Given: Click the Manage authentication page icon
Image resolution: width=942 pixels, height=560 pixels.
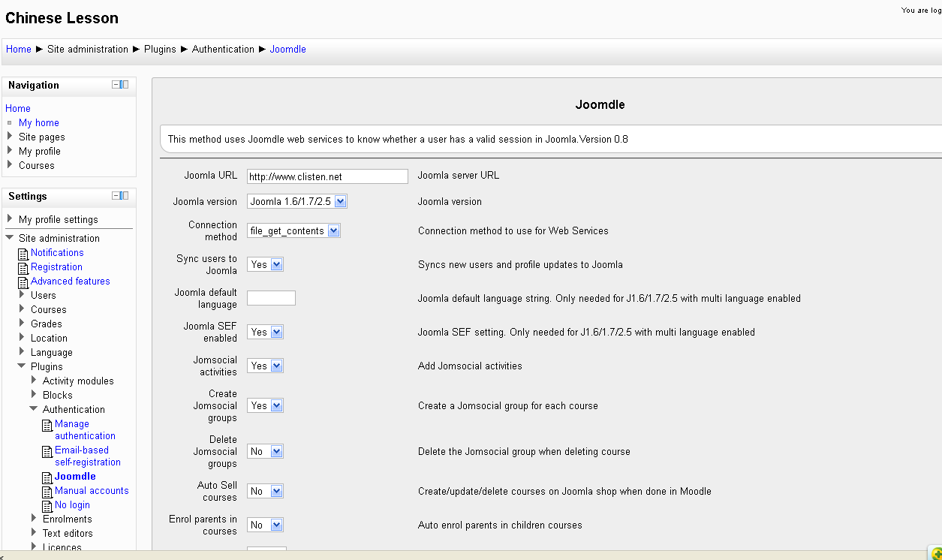Looking at the screenshot, I should [47, 426].
